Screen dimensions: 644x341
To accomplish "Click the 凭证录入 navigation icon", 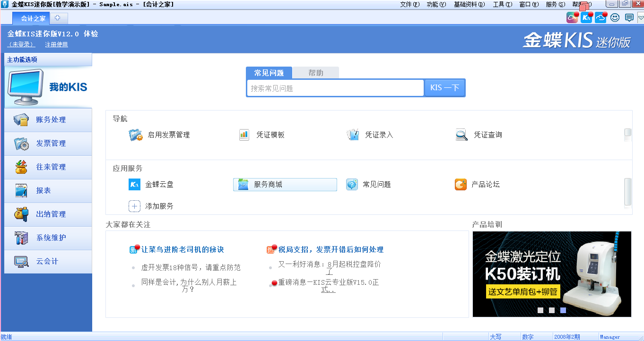I will click(353, 135).
